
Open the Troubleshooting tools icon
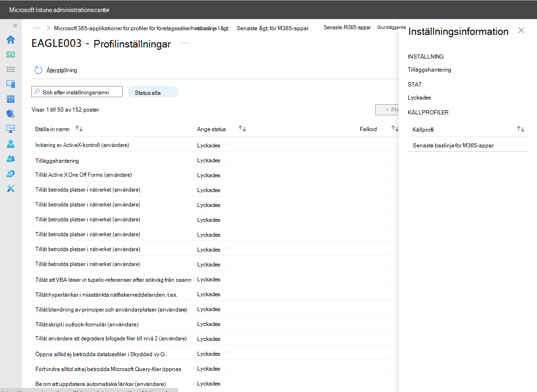point(11,188)
